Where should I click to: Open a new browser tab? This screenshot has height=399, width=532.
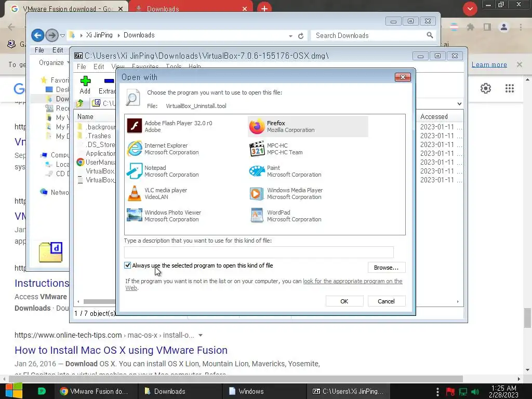(x=264, y=8)
